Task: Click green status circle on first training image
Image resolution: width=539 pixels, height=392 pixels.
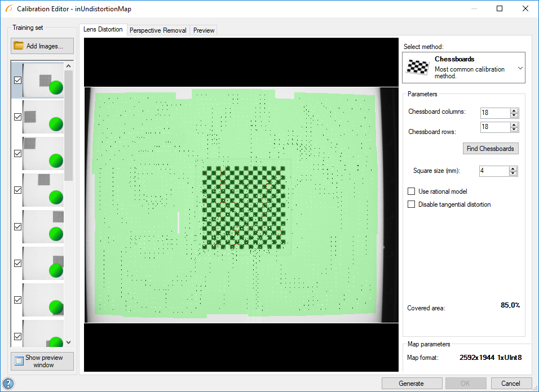Action: coord(56,88)
